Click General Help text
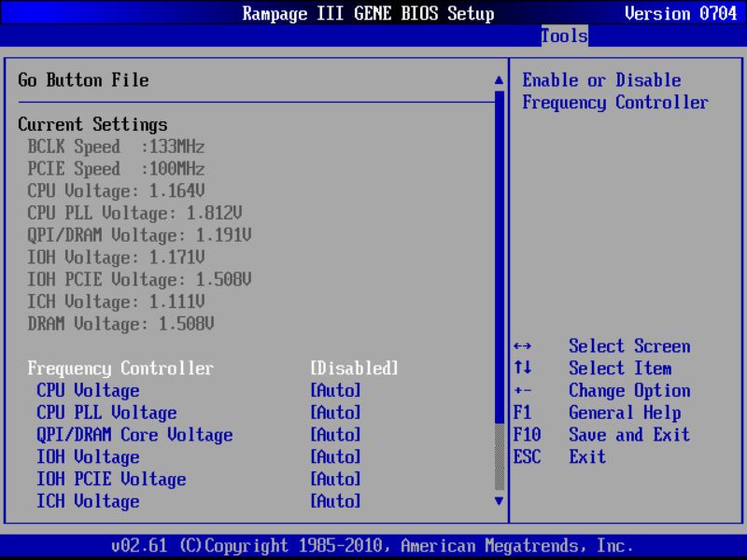 pyautogui.click(x=625, y=413)
